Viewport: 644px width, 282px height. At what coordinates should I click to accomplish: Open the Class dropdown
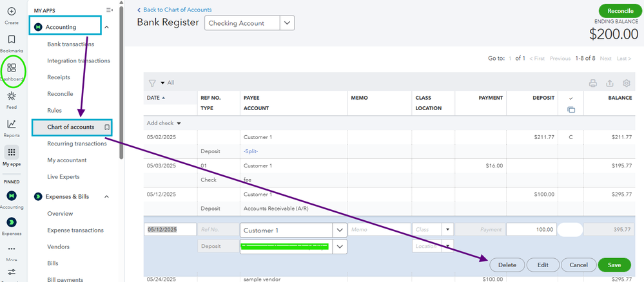448,230
